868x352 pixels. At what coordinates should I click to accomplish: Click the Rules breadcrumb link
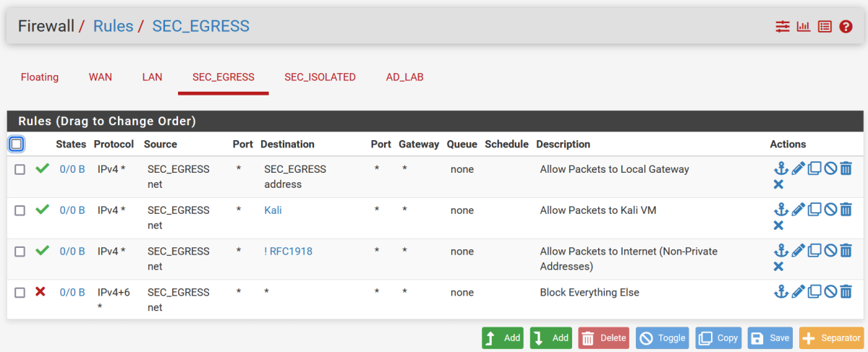pyautogui.click(x=114, y=26)
